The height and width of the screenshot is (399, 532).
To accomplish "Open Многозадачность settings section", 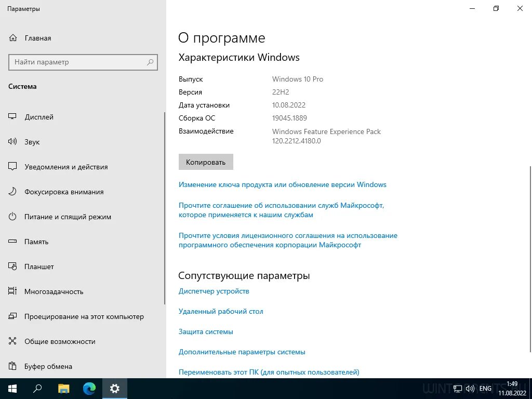I will [54, 291].
